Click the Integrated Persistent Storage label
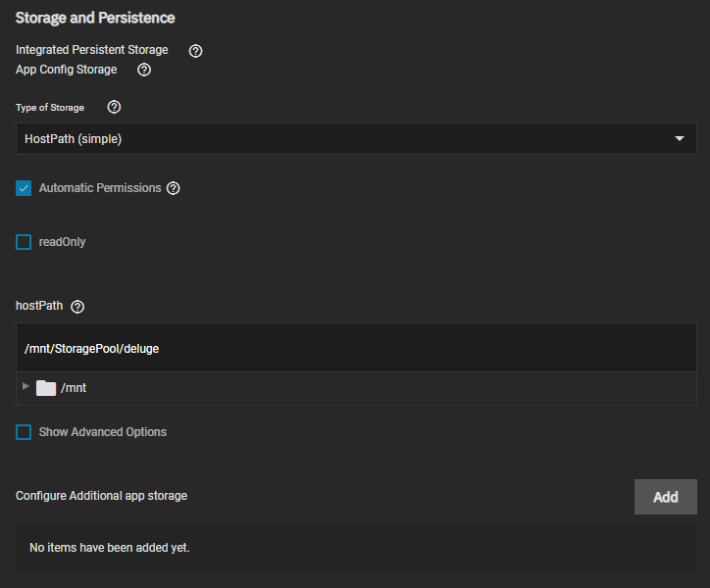 tap(92, 50)
